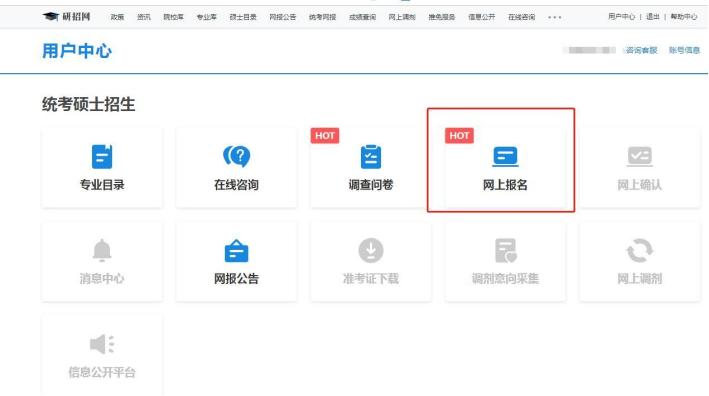Open the 网报公告 card

pyautogui.click(x=236, y=261)
